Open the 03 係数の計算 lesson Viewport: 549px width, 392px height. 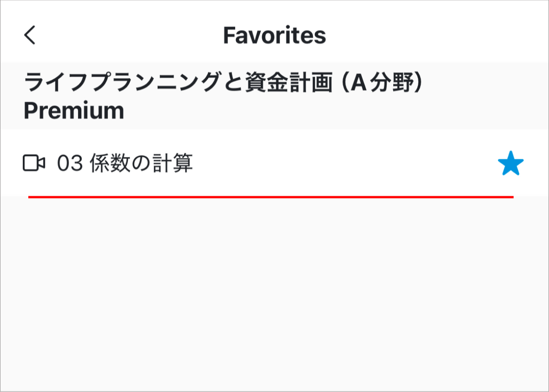tap(125, 163)
